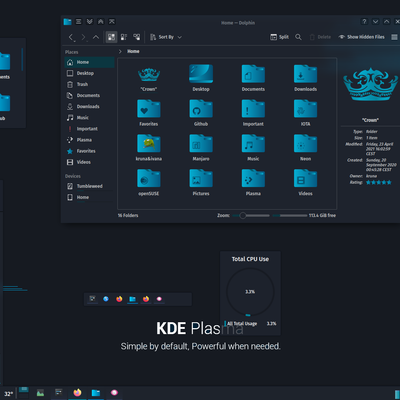Viewport: 400px width, 400px height.
Task: Select Videos in Places sidebar
Action: (89, 162)
